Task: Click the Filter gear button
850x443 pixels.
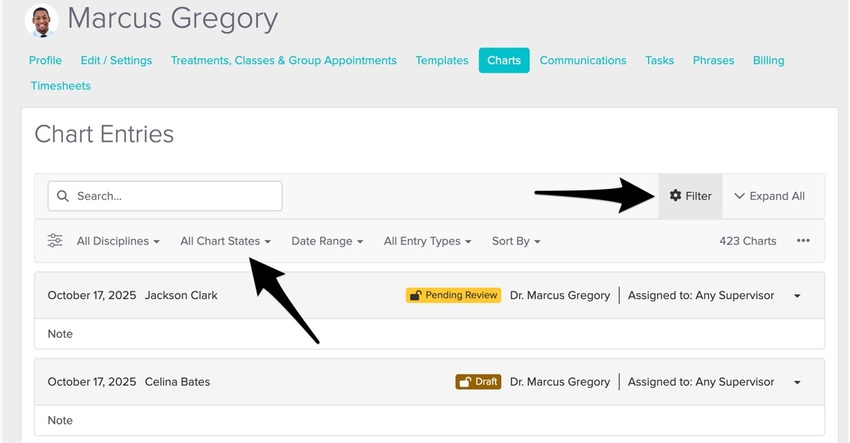Action: (690, 196)
